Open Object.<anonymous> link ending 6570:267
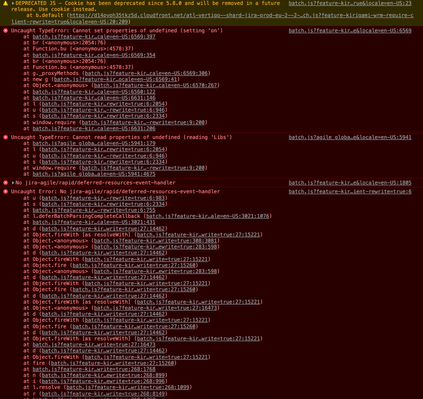The height and width of the screenshot is (399, 423). coord(156,85)
